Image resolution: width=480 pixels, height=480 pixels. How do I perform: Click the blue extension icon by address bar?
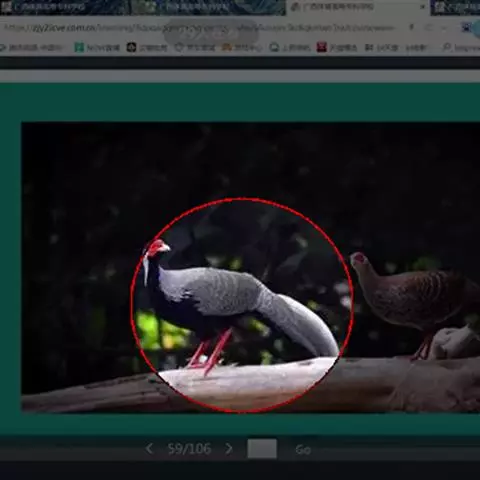pos(467,28)
